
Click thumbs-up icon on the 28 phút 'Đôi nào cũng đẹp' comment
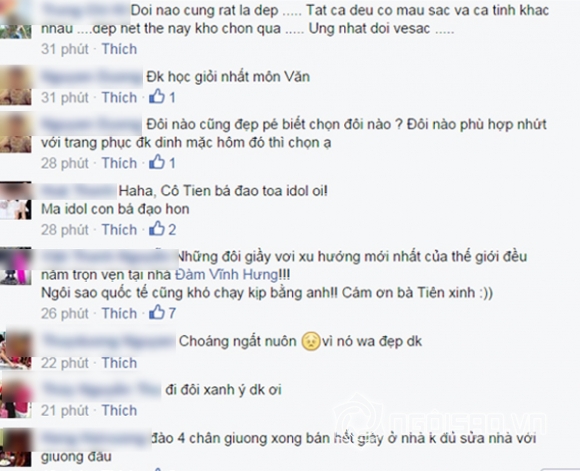(x=157, y=162)
